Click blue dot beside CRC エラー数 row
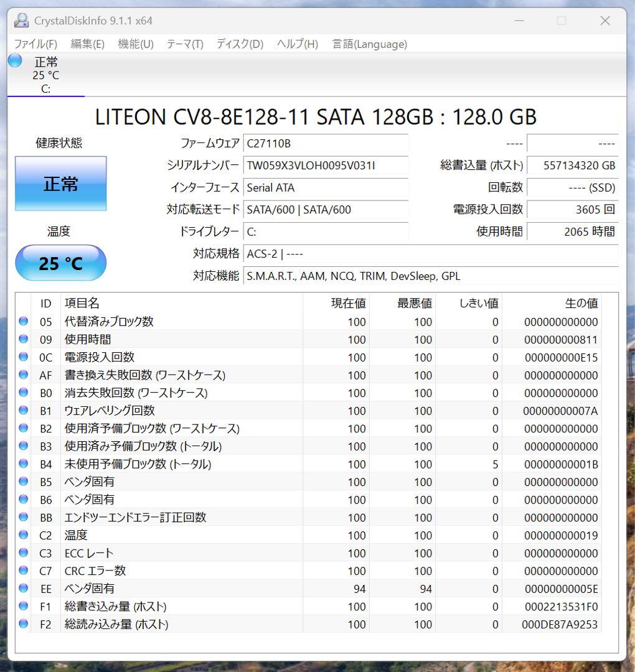This screenshot has height=672, width=635. tap(23, 571)
